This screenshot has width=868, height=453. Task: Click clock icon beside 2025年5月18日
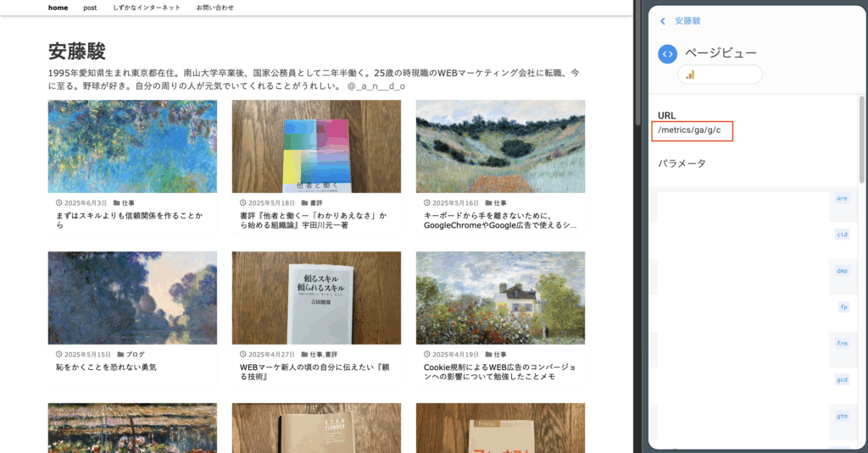pyautogui.click(x=242, y=203)
